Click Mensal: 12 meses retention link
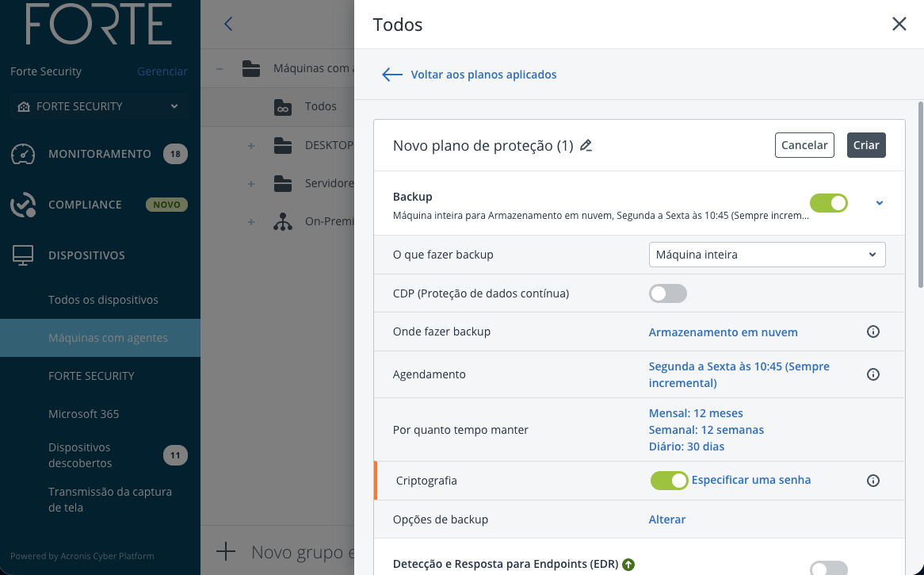 click(696, 413)
